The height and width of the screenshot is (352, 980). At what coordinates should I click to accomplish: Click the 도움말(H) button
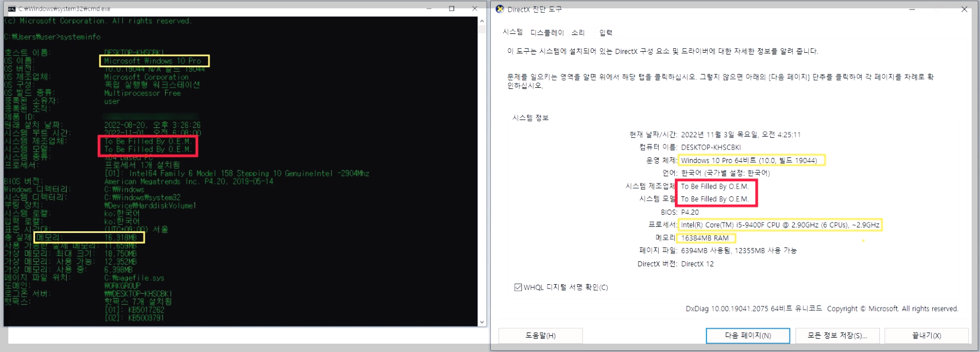540,336
